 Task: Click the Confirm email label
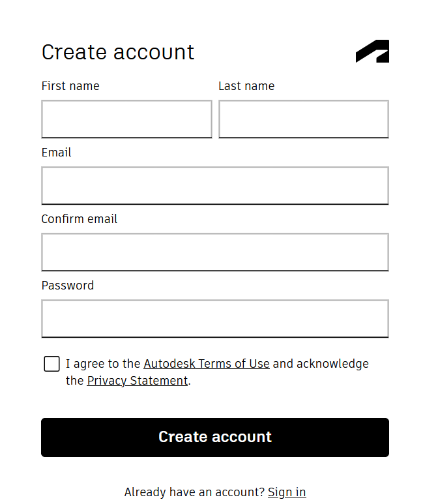tap(79, 219)
